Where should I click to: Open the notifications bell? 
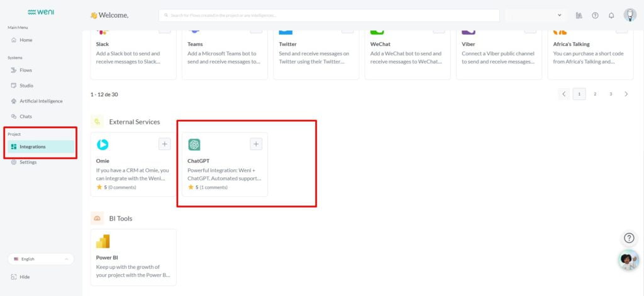tap(611, 15)
